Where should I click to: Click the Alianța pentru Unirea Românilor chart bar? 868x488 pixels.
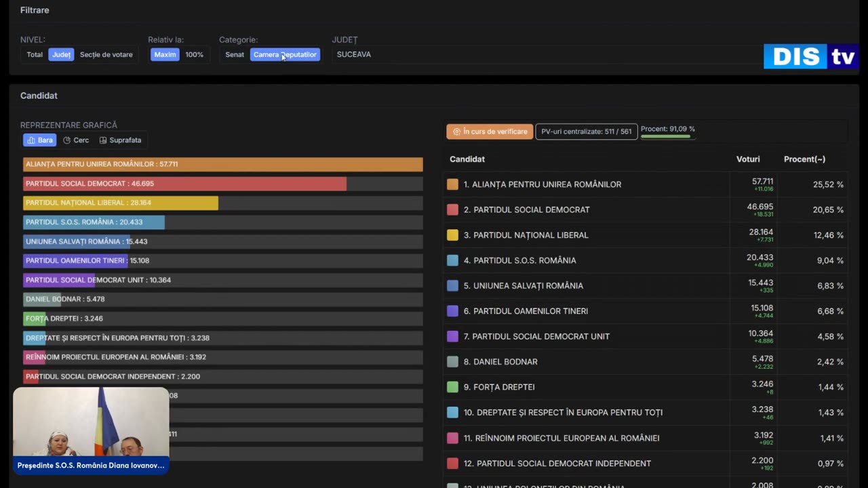pyautogui.click(x=223, y=164)
